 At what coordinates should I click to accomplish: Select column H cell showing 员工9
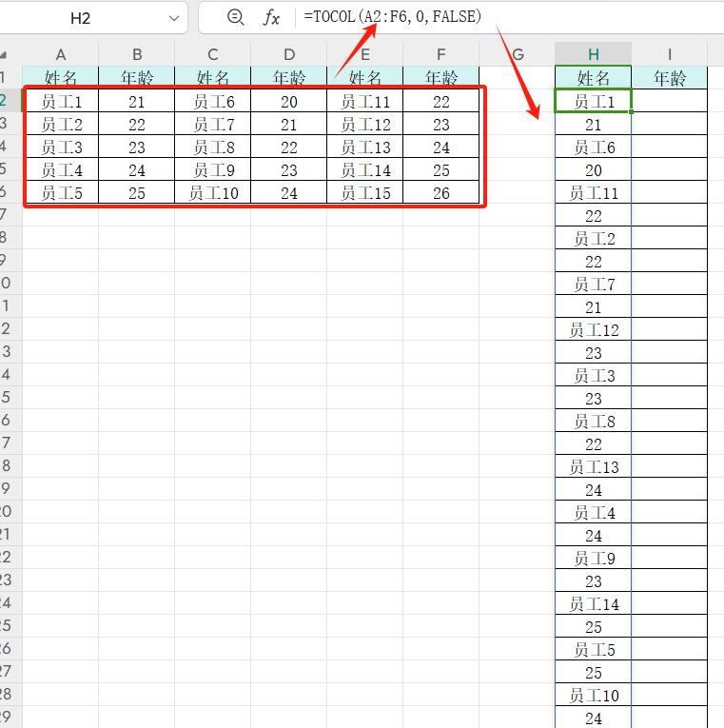click(x=593, y=557)
